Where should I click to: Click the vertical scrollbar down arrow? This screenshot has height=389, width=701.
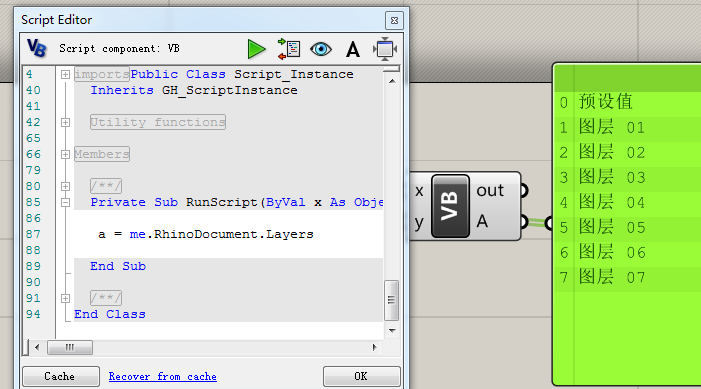[x=392, y=330]
